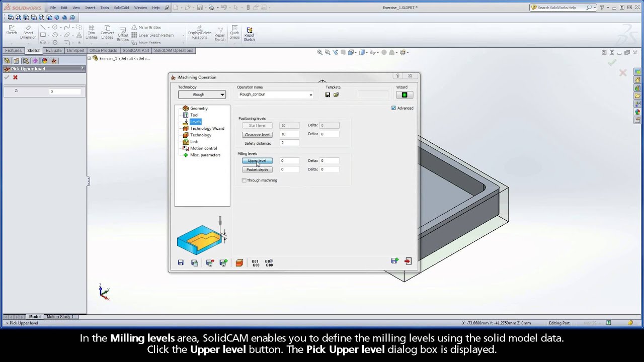Image resolution: width=644 pixels, height=362 pixels.
Task: Click the Zoom to Fit magnifier icon
Action: [x=320, y=52]
